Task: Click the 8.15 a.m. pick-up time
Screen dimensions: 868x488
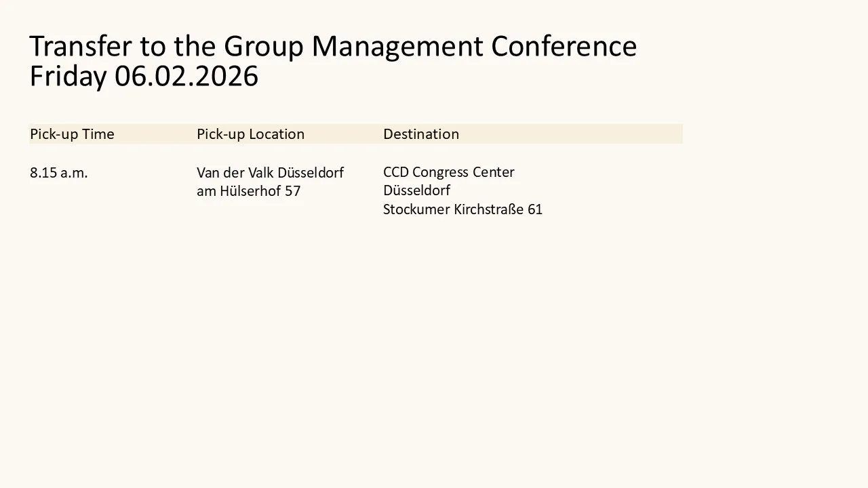Action: pyautogui.click(x=59, y=173)
